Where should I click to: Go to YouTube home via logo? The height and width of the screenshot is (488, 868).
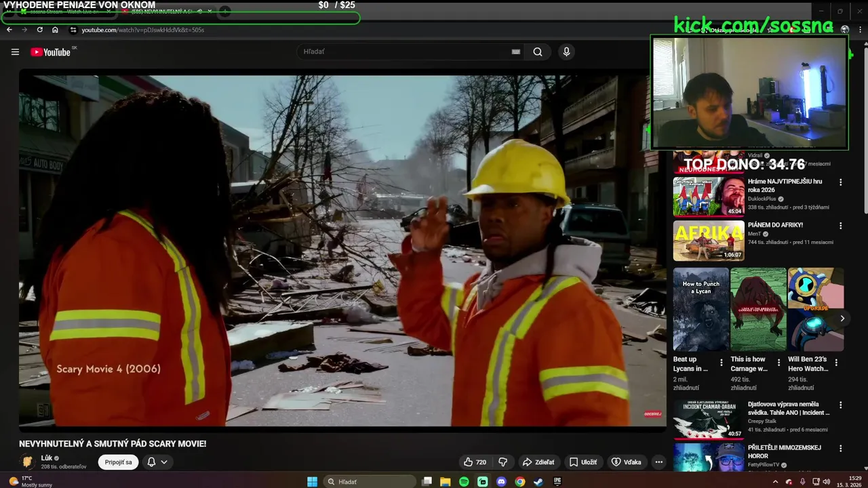(51, 52)
